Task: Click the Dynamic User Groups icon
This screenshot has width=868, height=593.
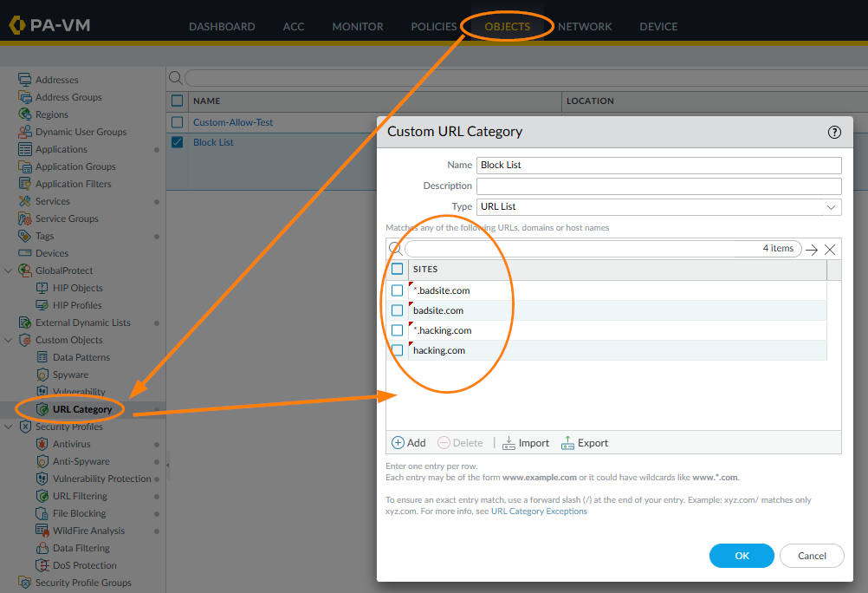Action: (x=24, y=132)
